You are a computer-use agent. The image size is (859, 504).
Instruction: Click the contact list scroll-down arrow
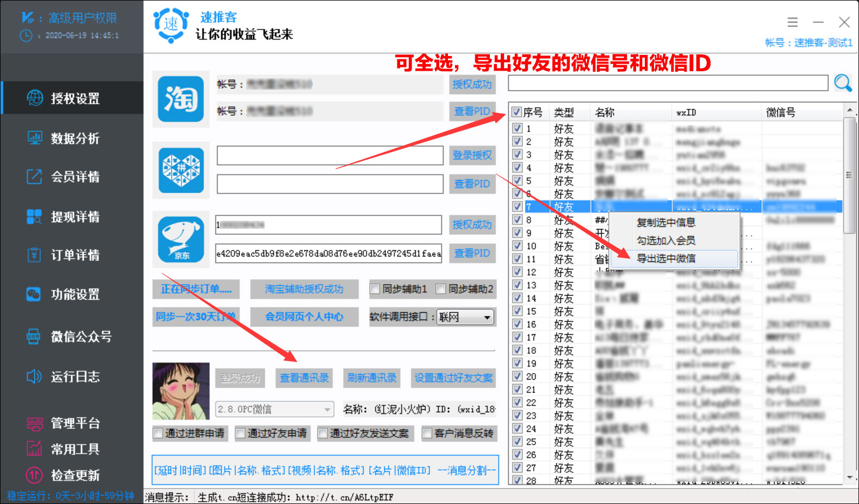click(x=849, y=478)
